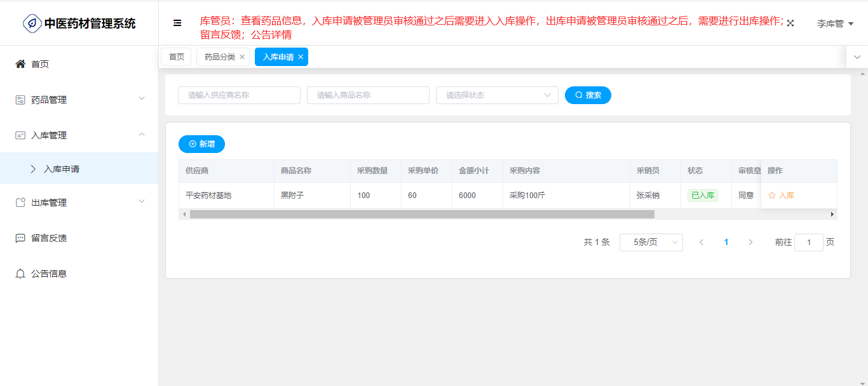Screen dimensions: 868x386
Task: Click the hamburger menu collapse icon
Action: pyautogui.click(x=177, y=23)
